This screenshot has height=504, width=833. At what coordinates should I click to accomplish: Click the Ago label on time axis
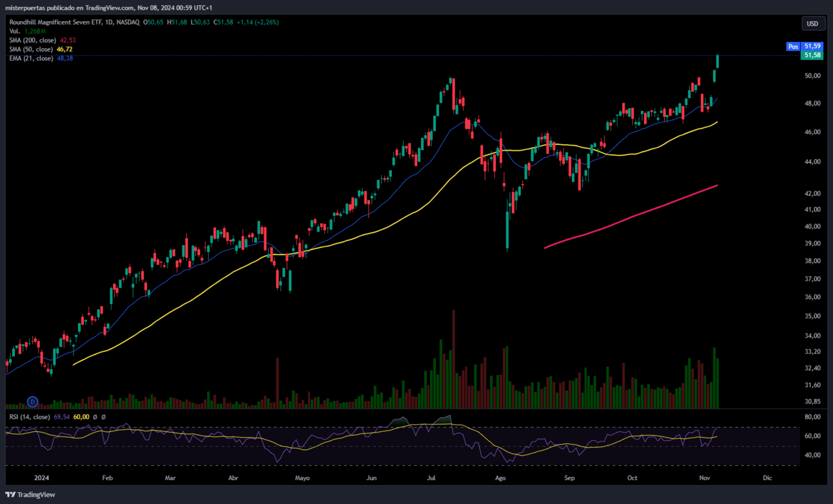point(500,478)
